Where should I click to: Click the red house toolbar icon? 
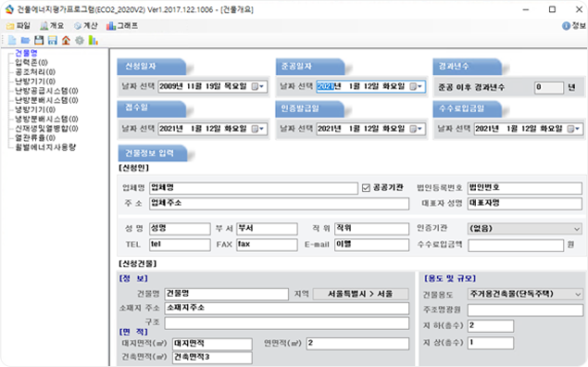[x=66, y=40]
